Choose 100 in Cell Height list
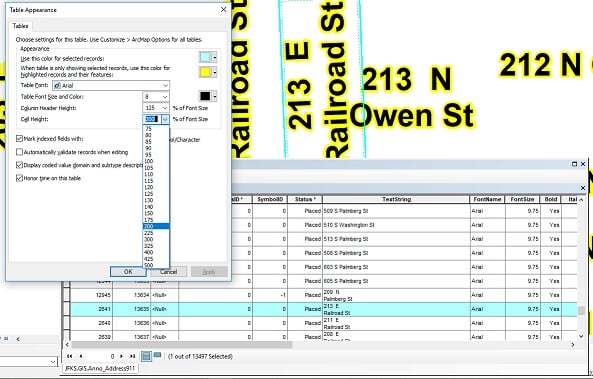The image size is (593, 379). tap(156, 162)
